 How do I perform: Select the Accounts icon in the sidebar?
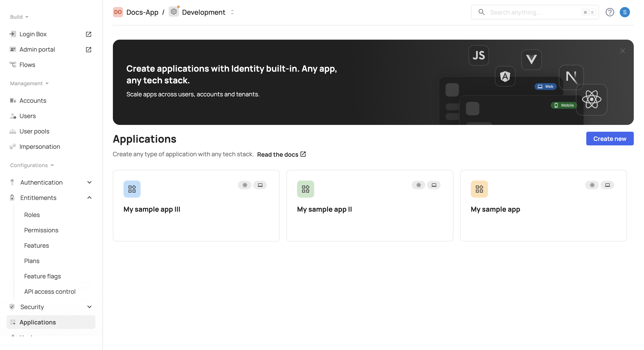pyautogui.click(x=13, y=100)
